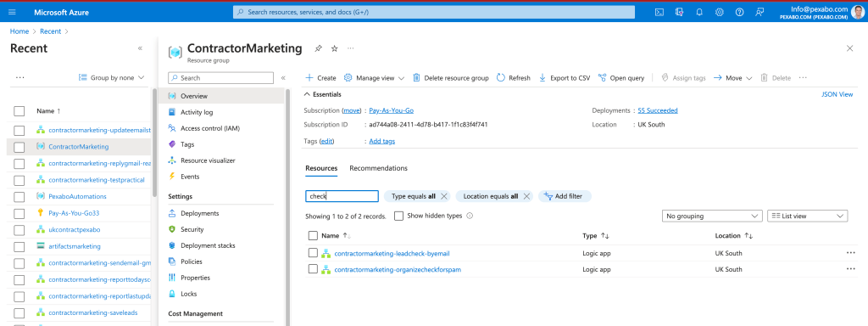Open the 55 Succeeded deployments link
This screenshot has width=868, height=326.
coord(658,110)
